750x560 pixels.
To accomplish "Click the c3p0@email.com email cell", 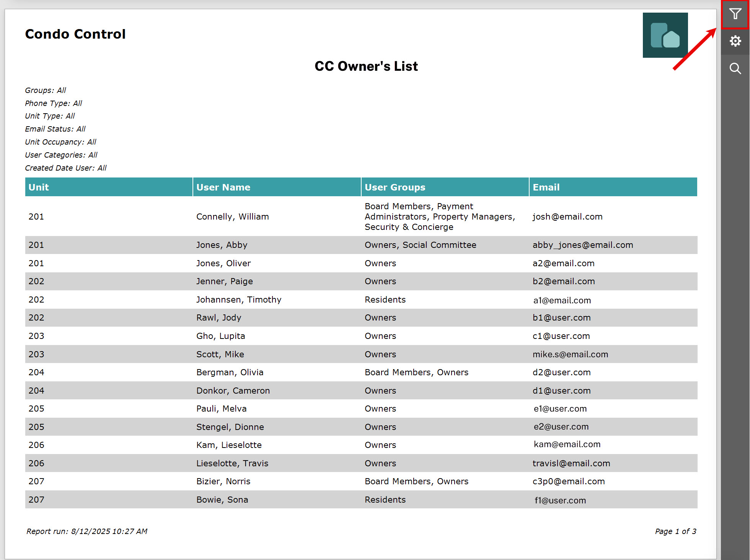I will click(x=569, y=482).
